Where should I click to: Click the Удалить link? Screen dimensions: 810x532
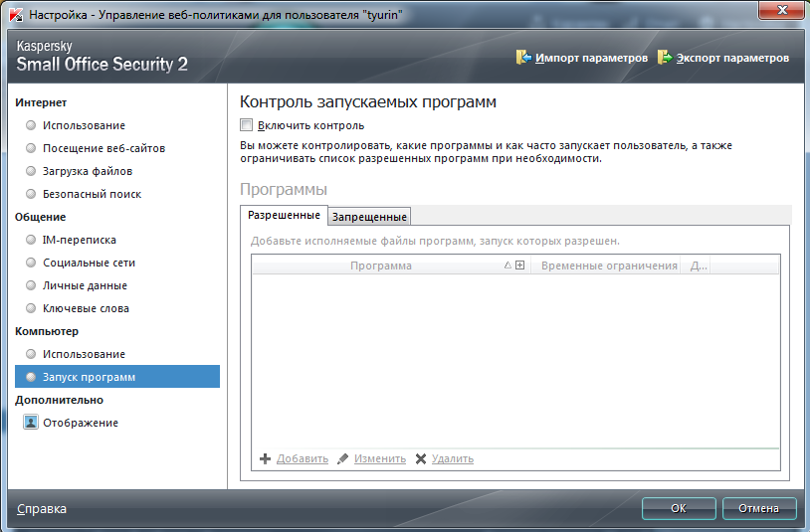point(453,458)
